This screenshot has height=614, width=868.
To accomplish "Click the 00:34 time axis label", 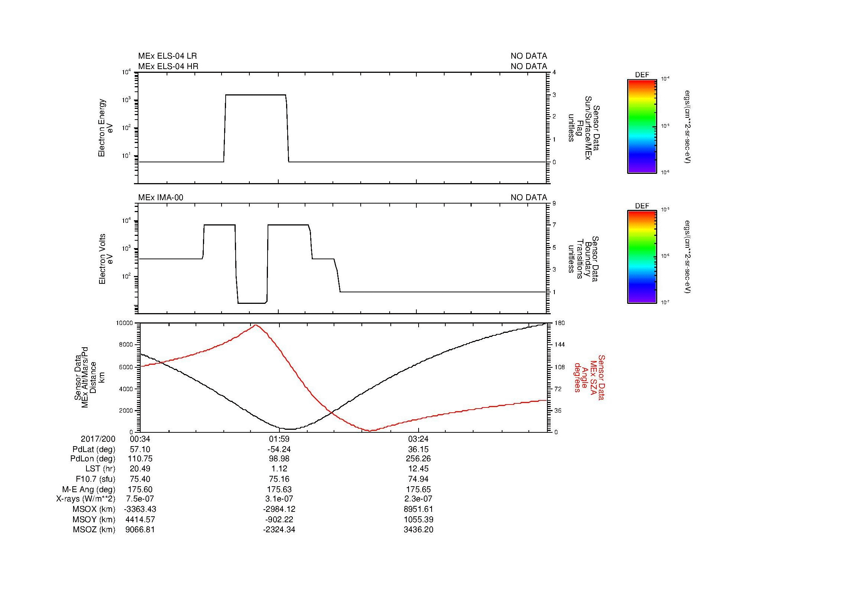I will [140, 439].
